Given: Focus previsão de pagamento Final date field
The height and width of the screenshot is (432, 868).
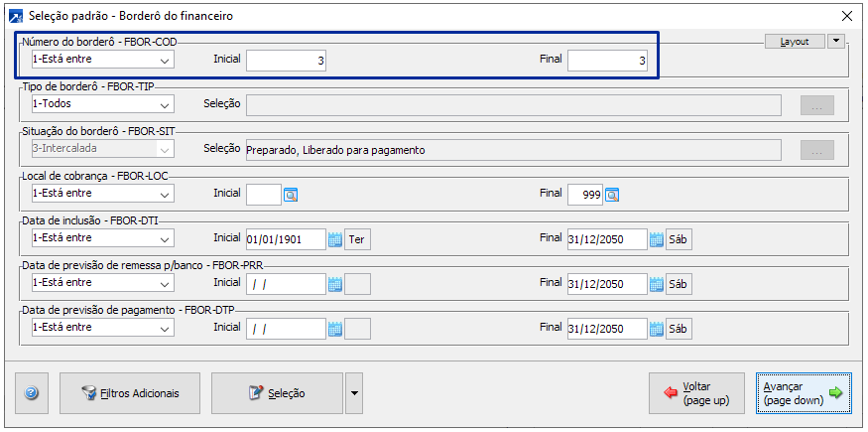Looking at the screenshot, I should point(607,330).
